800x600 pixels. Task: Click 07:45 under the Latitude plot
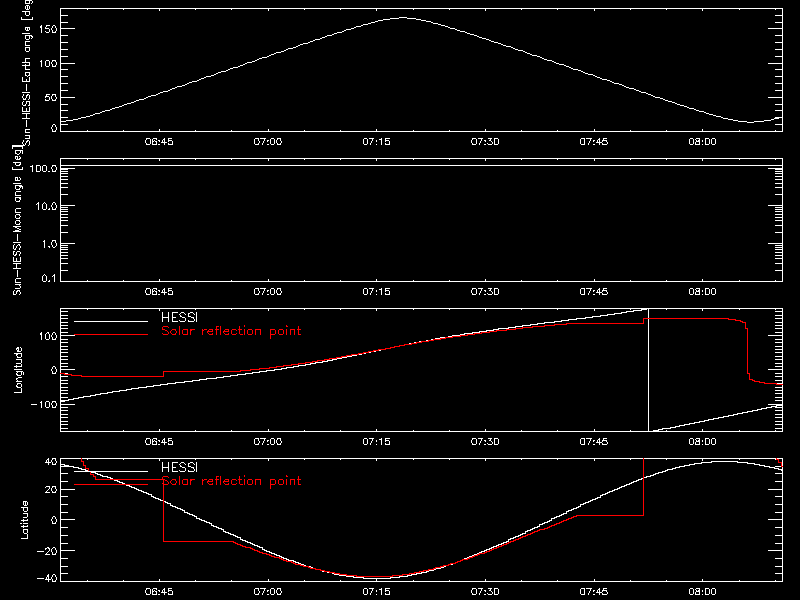[593, 592]
